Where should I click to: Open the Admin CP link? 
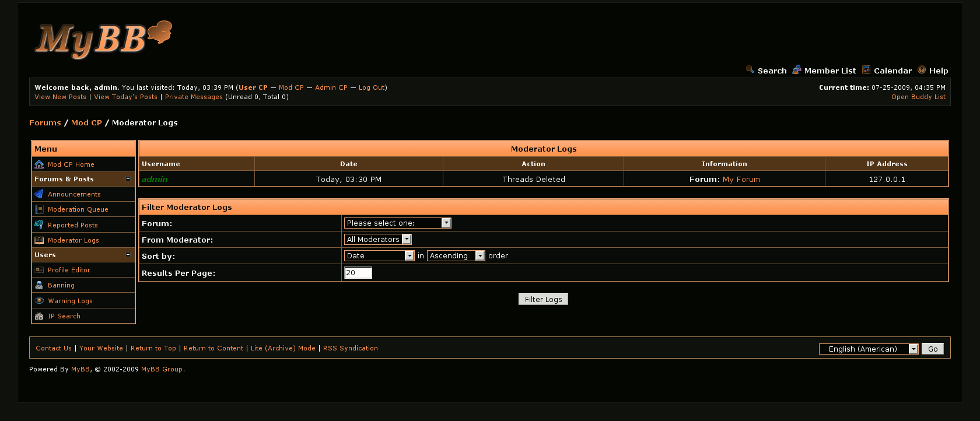click(331, 87)
